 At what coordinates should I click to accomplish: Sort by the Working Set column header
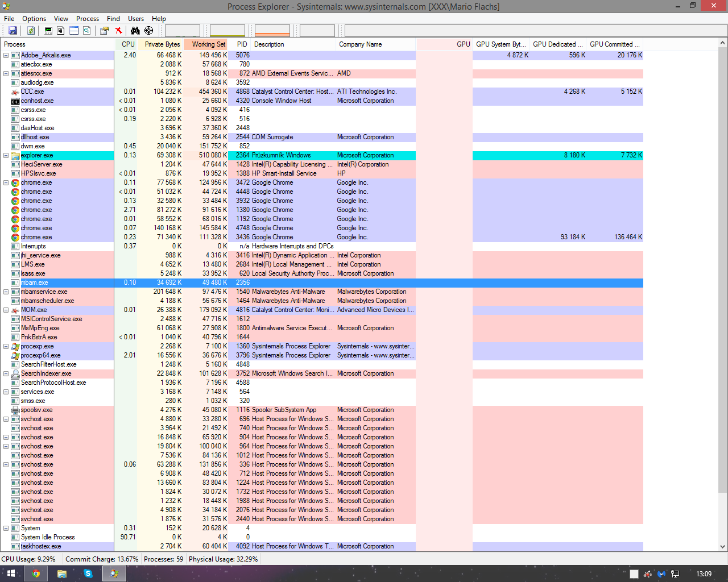coord(208,44)
